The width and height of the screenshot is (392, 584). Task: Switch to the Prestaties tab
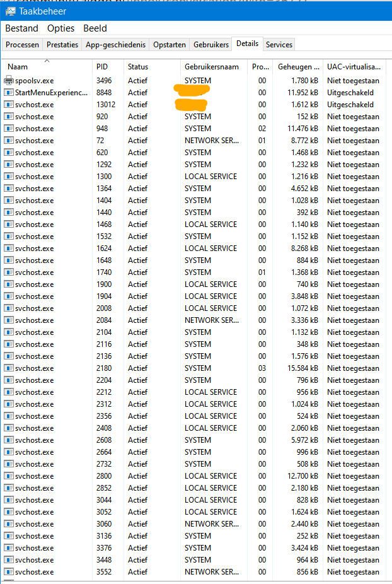coord(62,45)
